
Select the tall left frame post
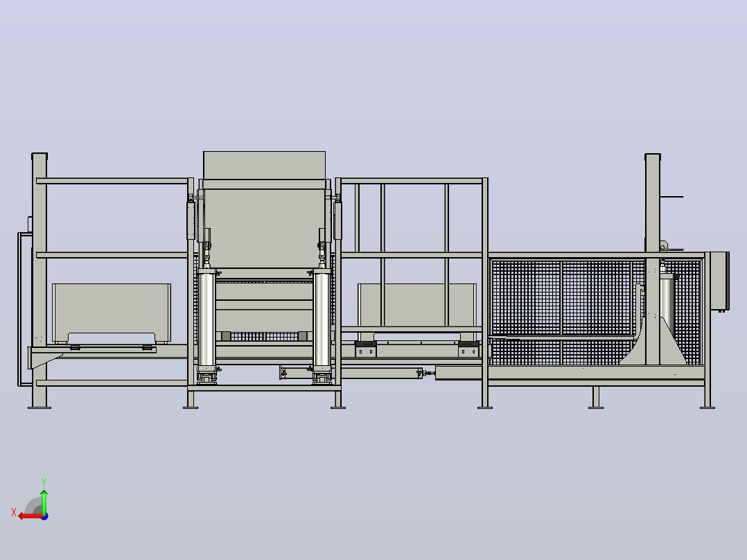(39, 280)
